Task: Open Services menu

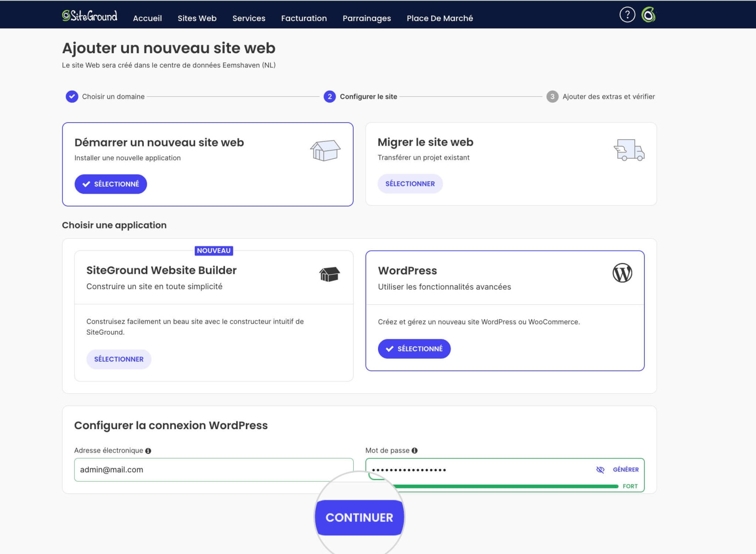Action: tap(249, 18)
